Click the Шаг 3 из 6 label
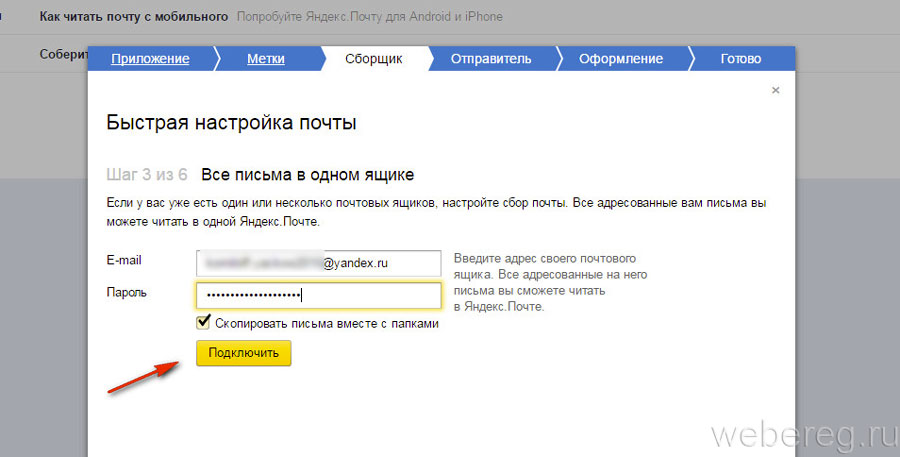This screenshot has height=457, width=900. click(147, 175)
